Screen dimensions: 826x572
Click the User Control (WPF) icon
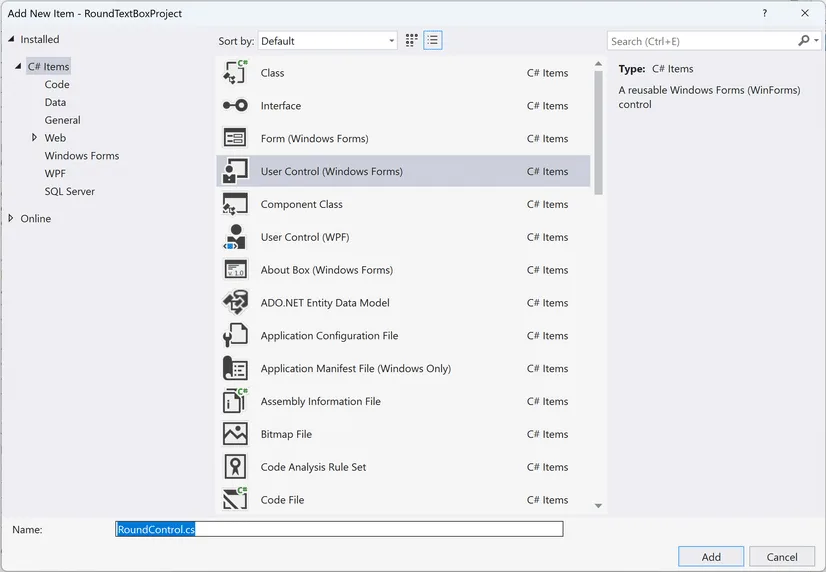[235, 237]
